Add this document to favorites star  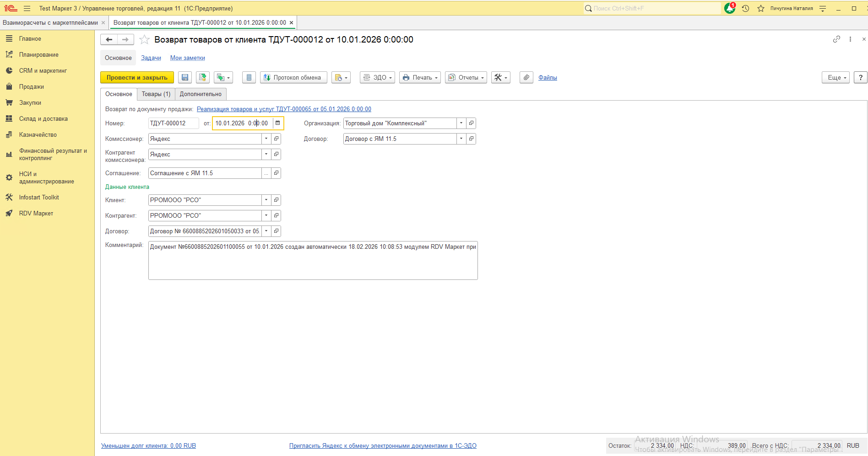(144, 40)
